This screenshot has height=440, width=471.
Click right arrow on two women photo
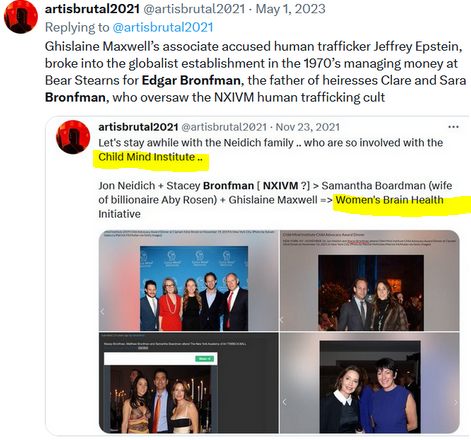tap(455, 402)
